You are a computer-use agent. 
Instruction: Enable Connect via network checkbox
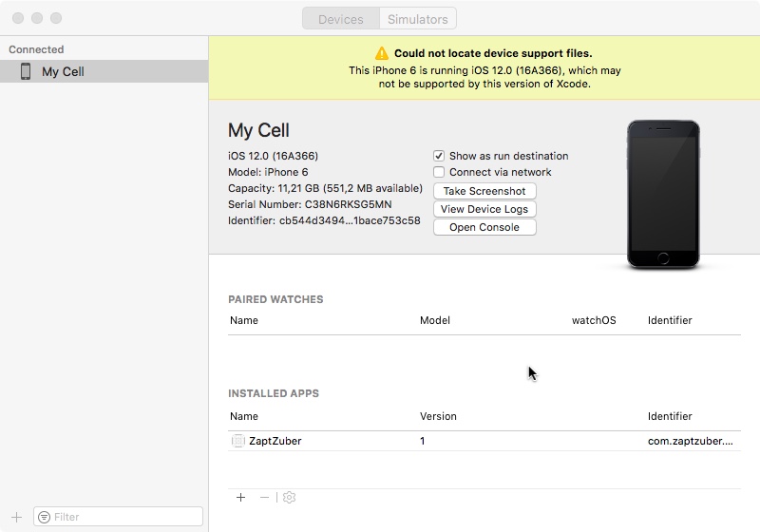coord(439,172)
